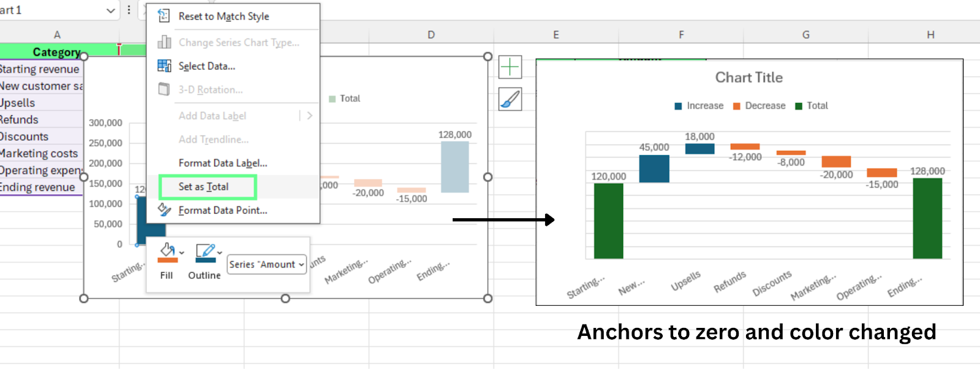980x369 pixels.
Task: Select column E header
Action: click(556, 35)
